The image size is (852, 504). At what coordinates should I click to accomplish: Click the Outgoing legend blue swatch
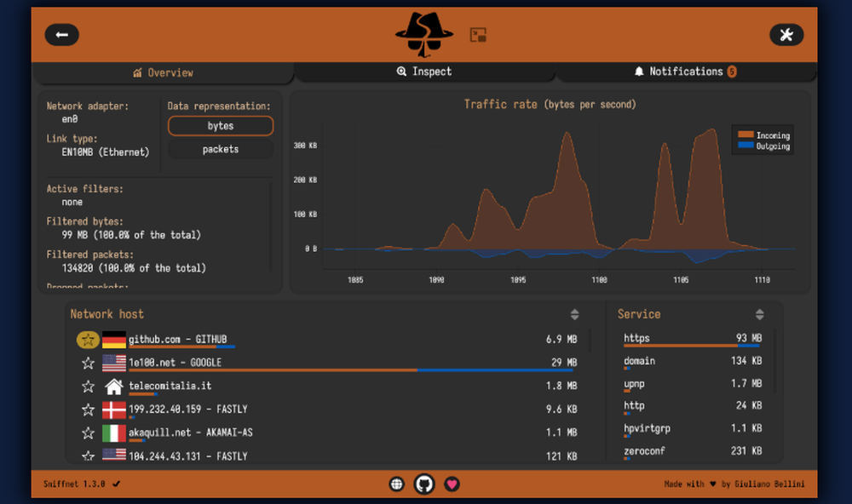click(745, 146)
